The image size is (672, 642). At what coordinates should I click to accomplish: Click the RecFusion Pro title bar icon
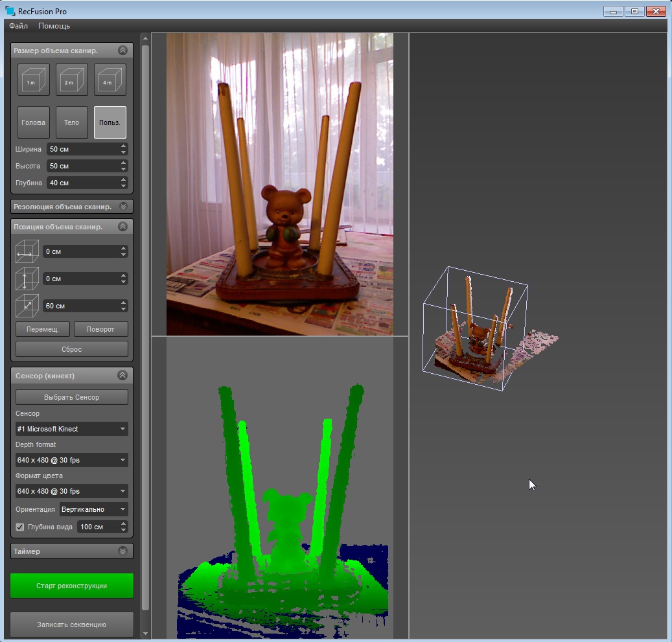[x=10, y=11]
